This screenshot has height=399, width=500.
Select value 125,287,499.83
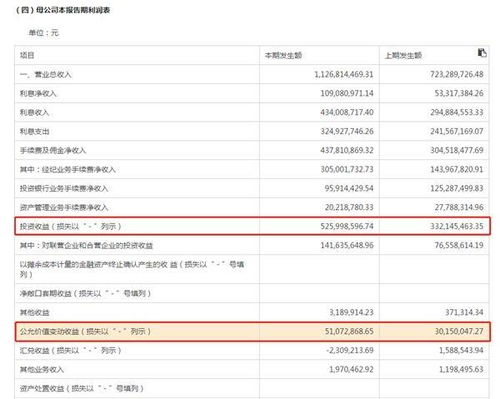pyautogui.click(x=457, y=188)
